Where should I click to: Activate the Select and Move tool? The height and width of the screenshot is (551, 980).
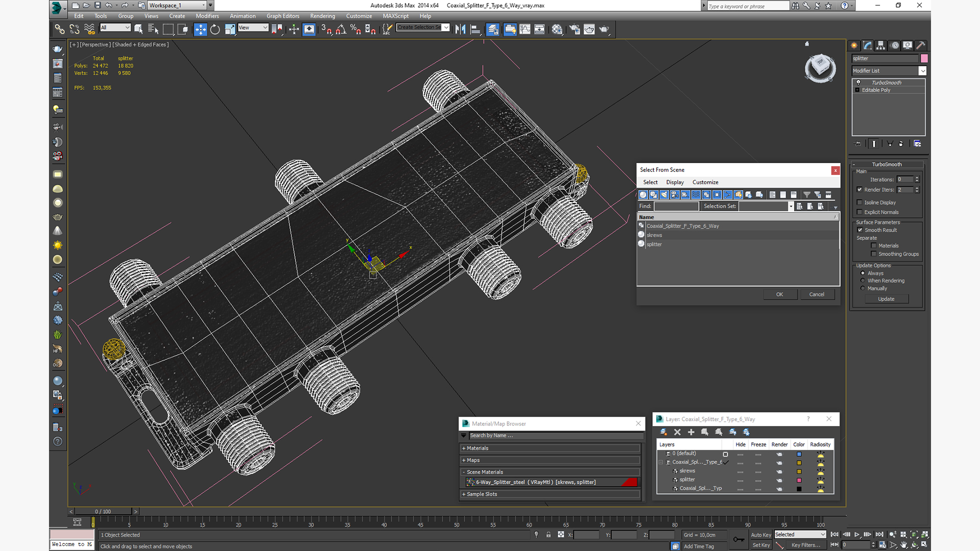[201, 29]
